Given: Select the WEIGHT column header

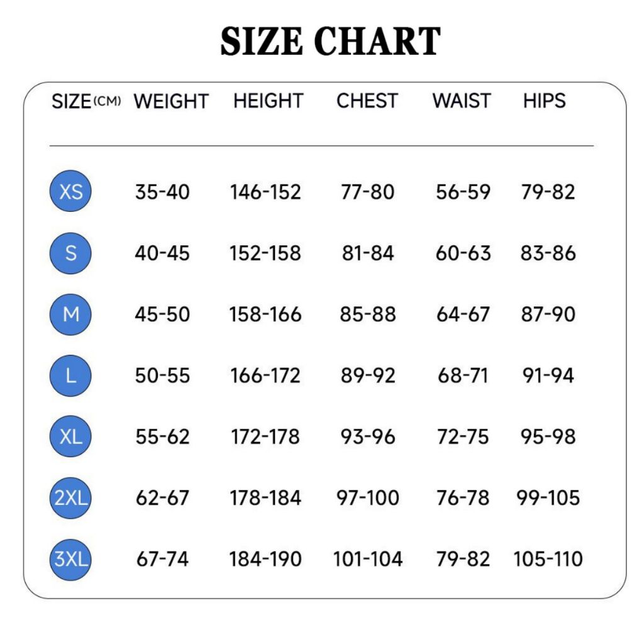Looking at the screenshot, I should [171, 101].
